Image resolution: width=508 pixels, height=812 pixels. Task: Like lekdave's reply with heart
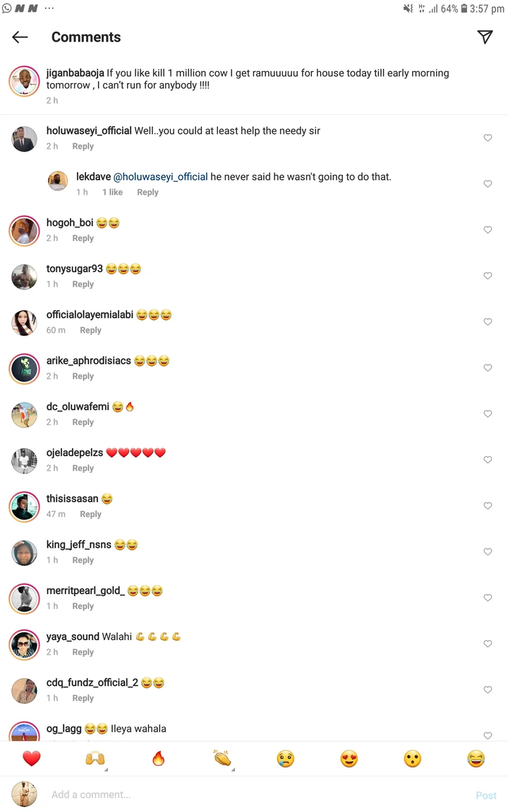[x=488, y=184]
